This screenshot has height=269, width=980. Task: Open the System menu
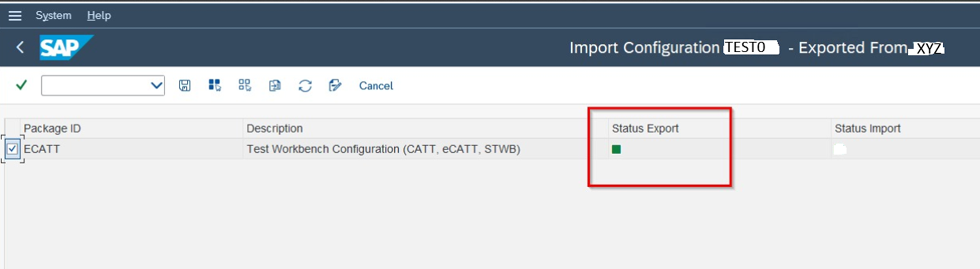click(x=53, y=16)
